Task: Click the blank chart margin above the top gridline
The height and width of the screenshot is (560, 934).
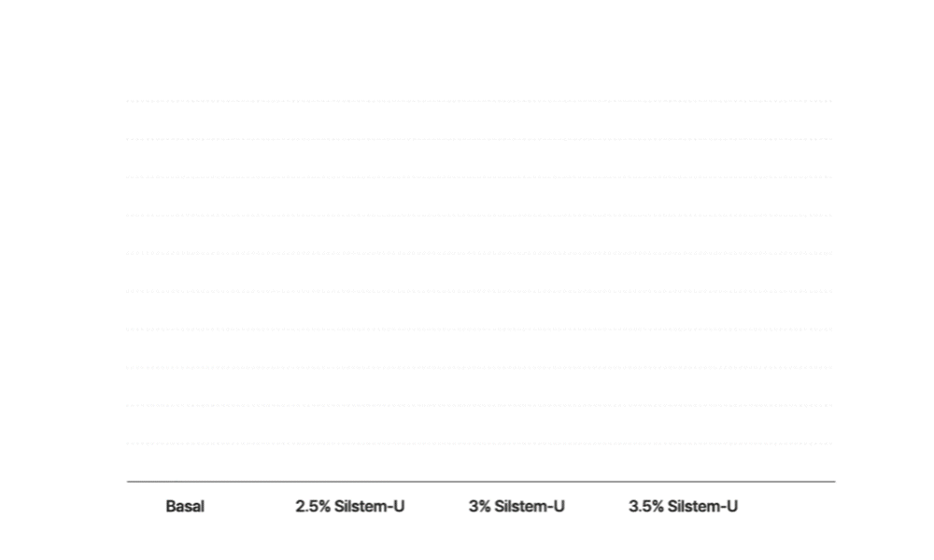Action: [x=481, y=56]
